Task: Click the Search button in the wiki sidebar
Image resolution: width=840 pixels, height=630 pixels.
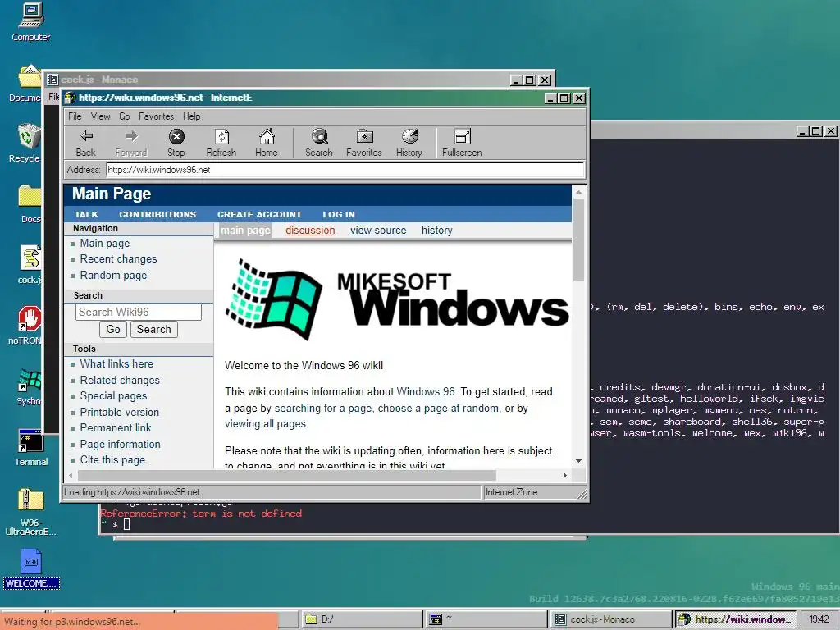Action: pyautogui.click(x=153, y=330)
